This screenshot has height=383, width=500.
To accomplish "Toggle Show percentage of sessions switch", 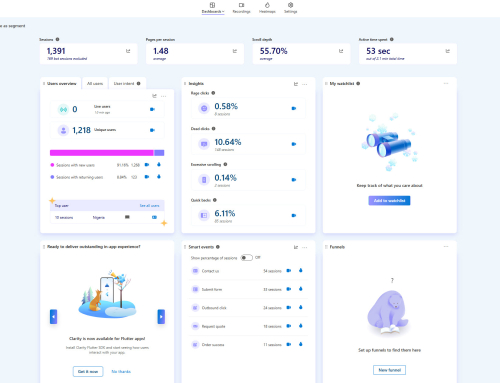I will click(x=247, y=258).
